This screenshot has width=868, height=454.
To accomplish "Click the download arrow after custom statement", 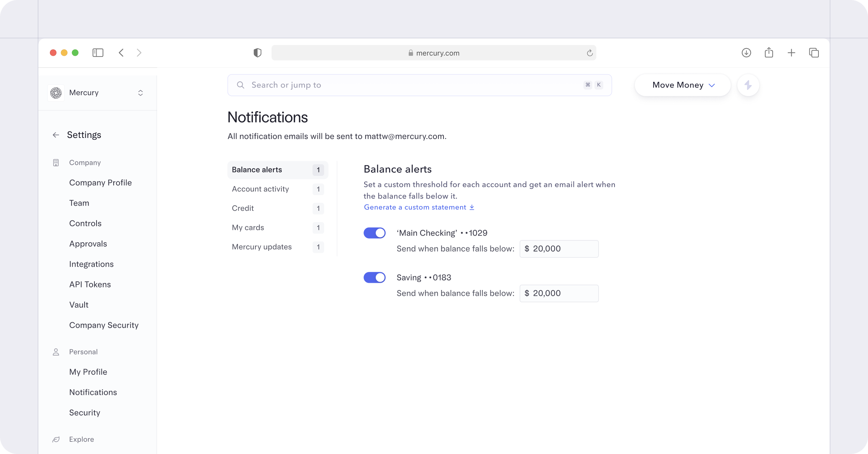I will pos(472,207).
